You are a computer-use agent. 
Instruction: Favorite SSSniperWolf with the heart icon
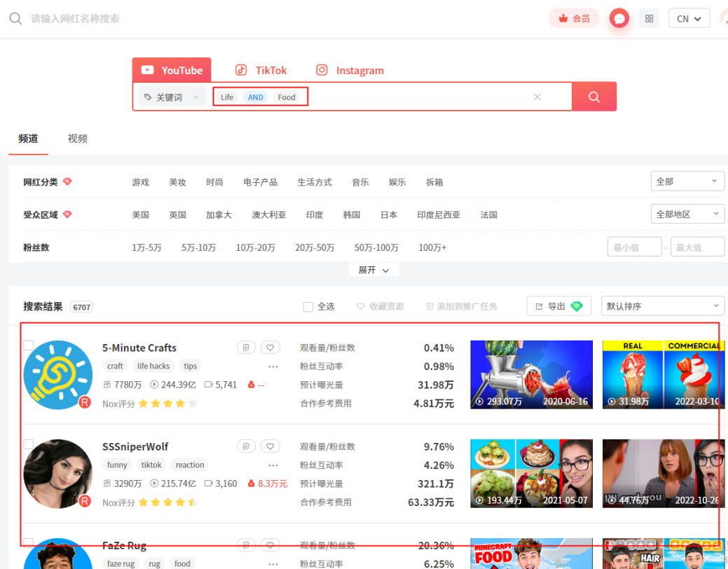[270, 446]
